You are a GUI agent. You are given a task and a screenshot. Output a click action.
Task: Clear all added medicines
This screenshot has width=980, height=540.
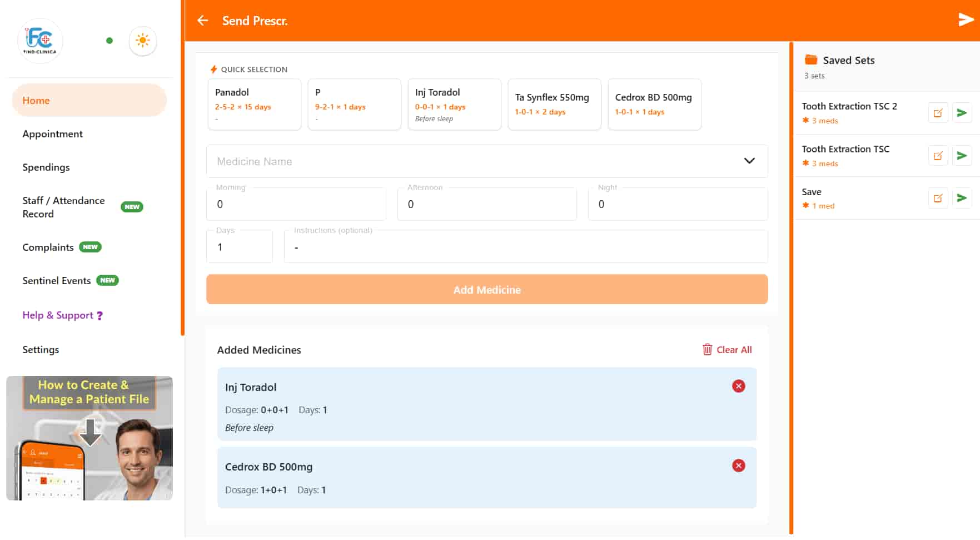pos(727,350)
